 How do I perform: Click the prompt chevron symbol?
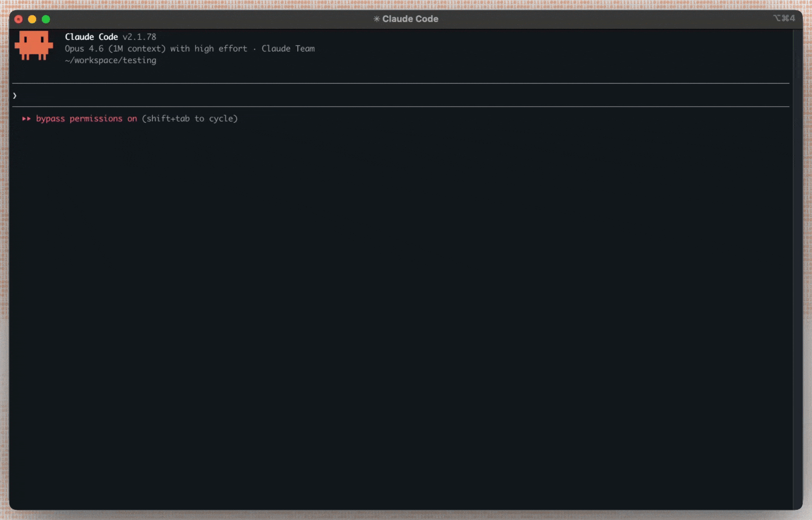pyautogui.click(x=15, y=96)
